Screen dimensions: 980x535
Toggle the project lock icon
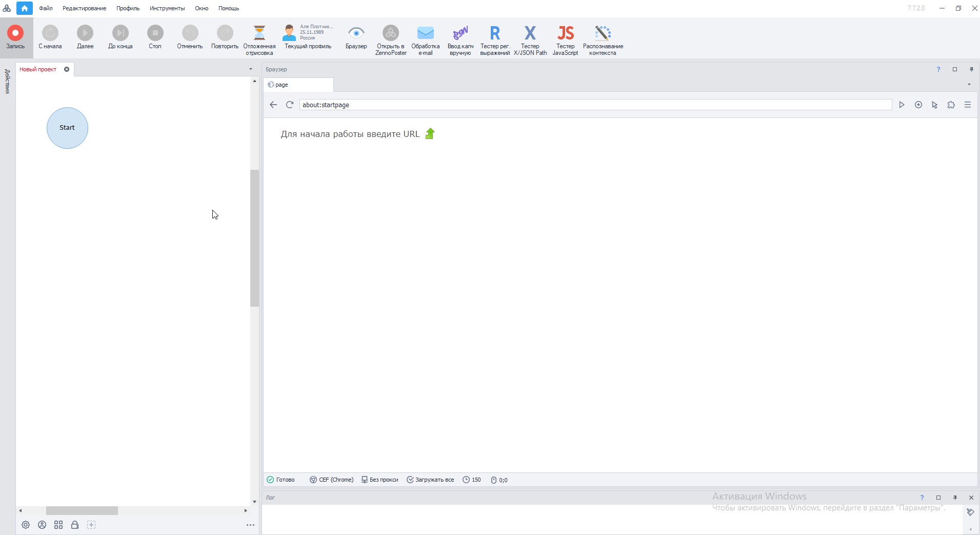(75, 525)
